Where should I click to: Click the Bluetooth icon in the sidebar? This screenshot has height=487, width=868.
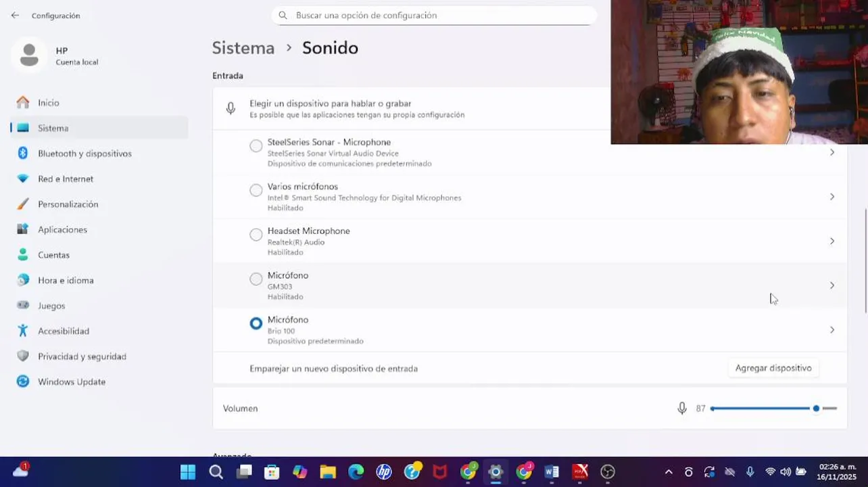(23, 153)
